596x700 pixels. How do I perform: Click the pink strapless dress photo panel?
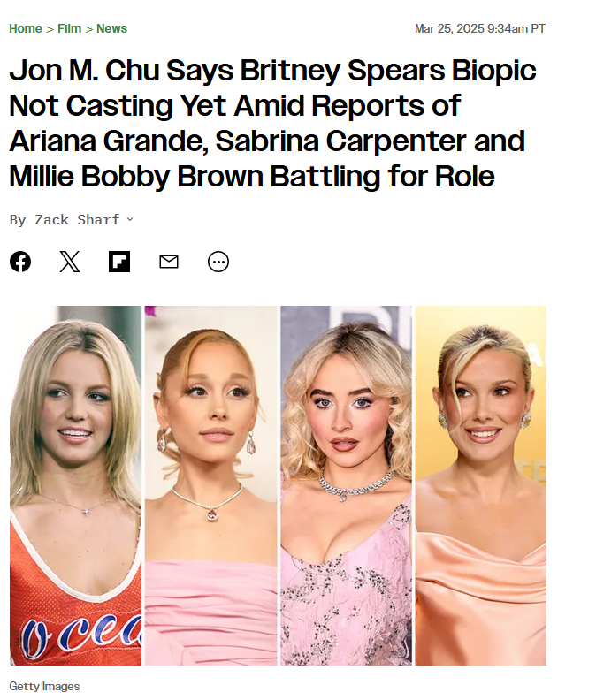click(x=210, y=485)
